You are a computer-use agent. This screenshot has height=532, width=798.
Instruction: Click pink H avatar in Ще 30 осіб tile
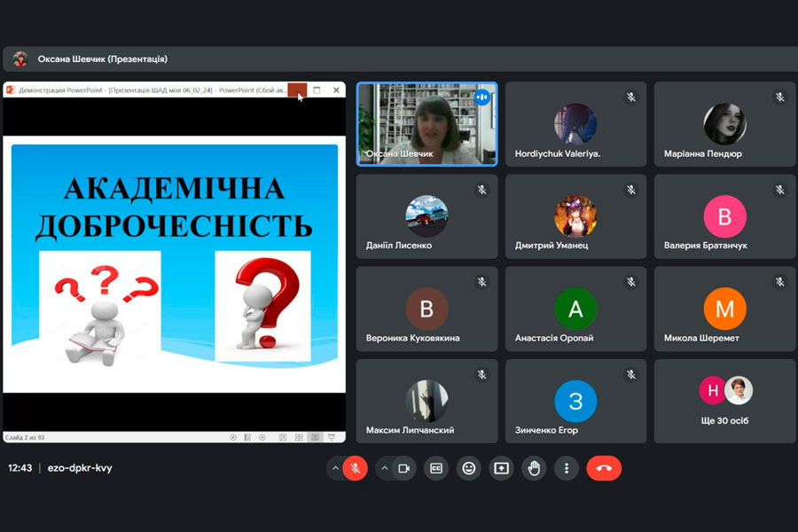[x=713, y=390]
